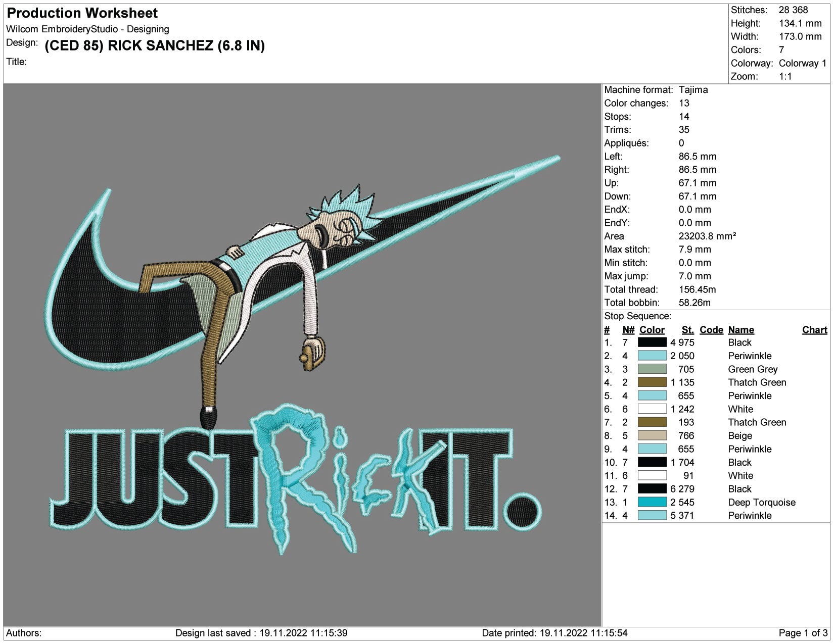The width and height of the screenshot is (834, 644).
Task: Click the 'Chart' column header
Action: (x=815, y=330)
